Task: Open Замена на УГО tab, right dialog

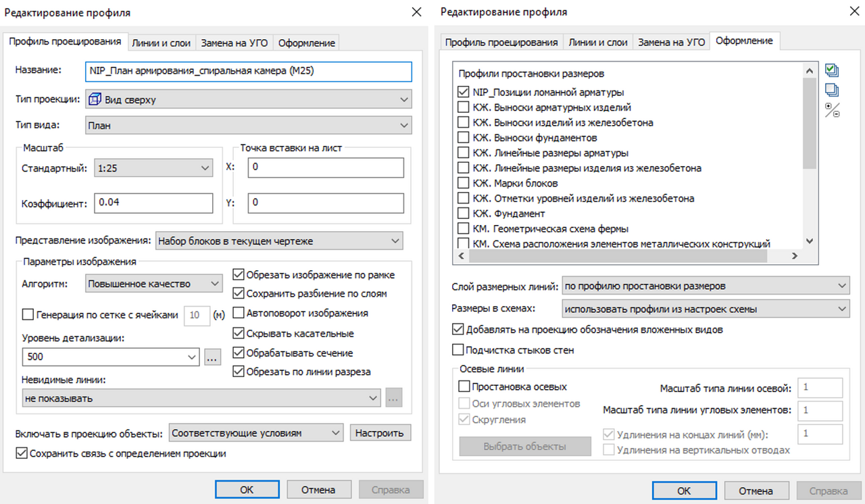Action: (672, 42)
